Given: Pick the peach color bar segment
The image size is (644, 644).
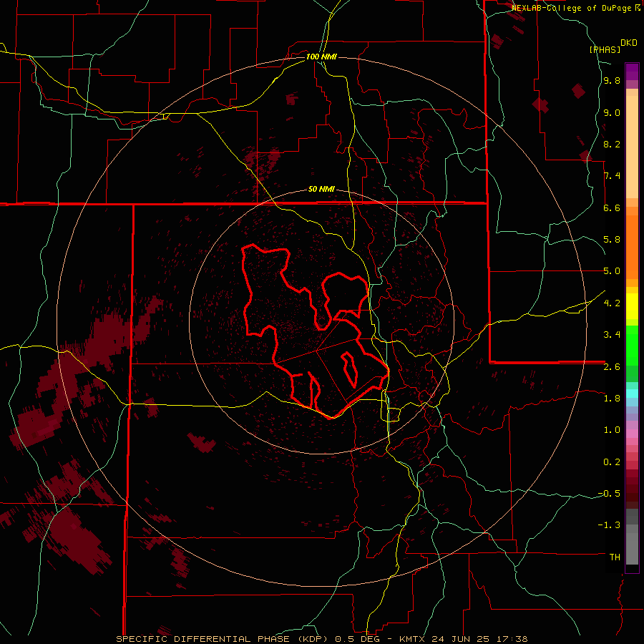Looking at the screenshot, I should pos(632,147).
